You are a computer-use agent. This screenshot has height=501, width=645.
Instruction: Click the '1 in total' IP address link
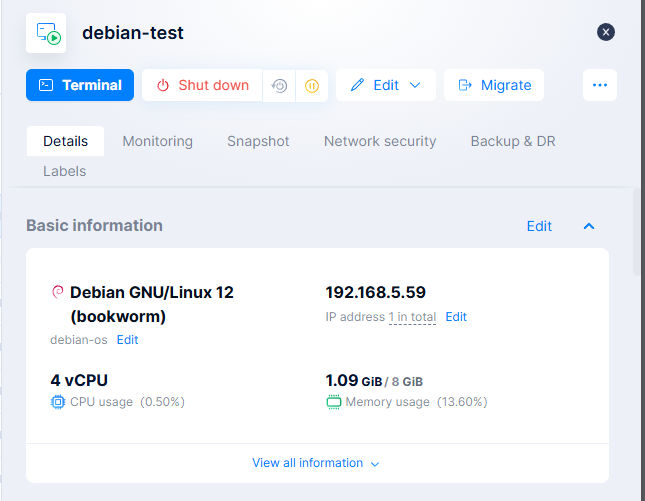[412, 317]
